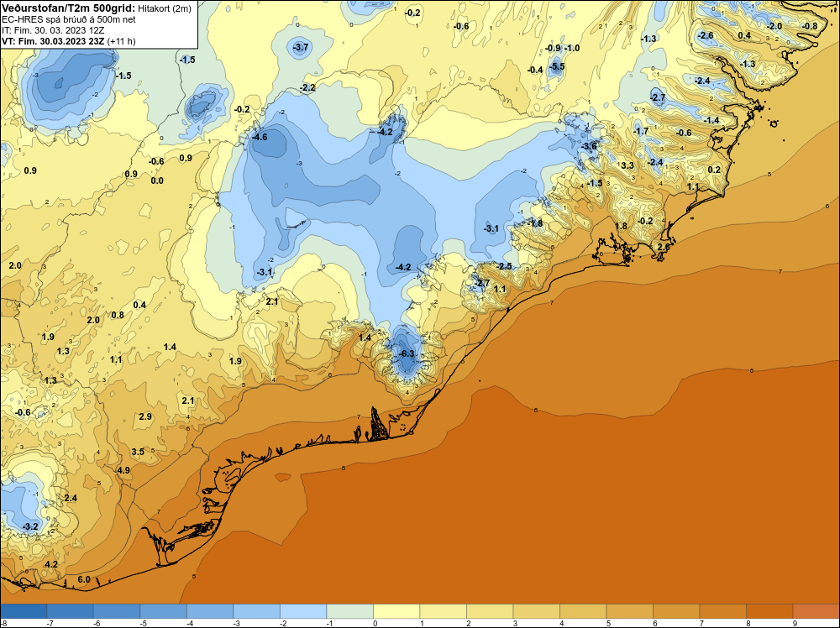The image size is (840, 628).
Task: Click the -0.9 temperature label
Action: (x=553, y=48)
